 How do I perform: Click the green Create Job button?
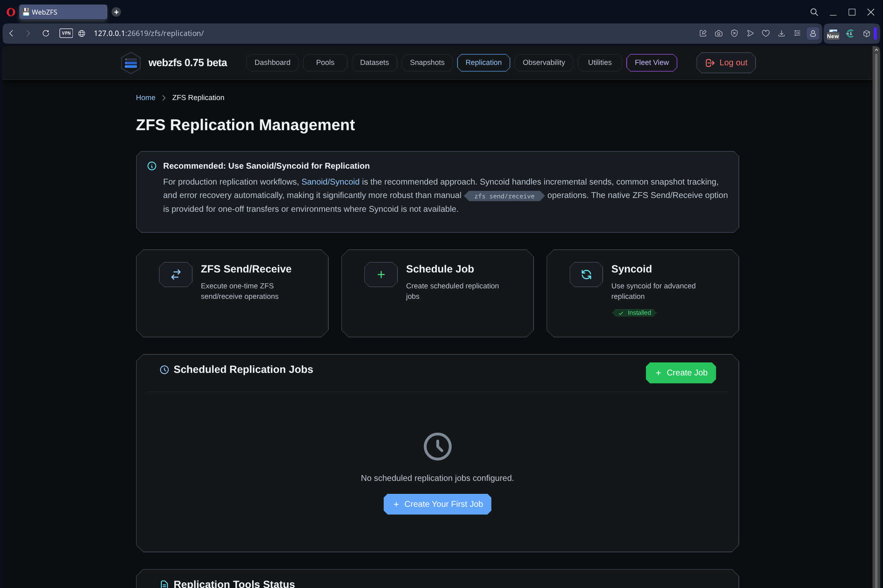(681, 373)
